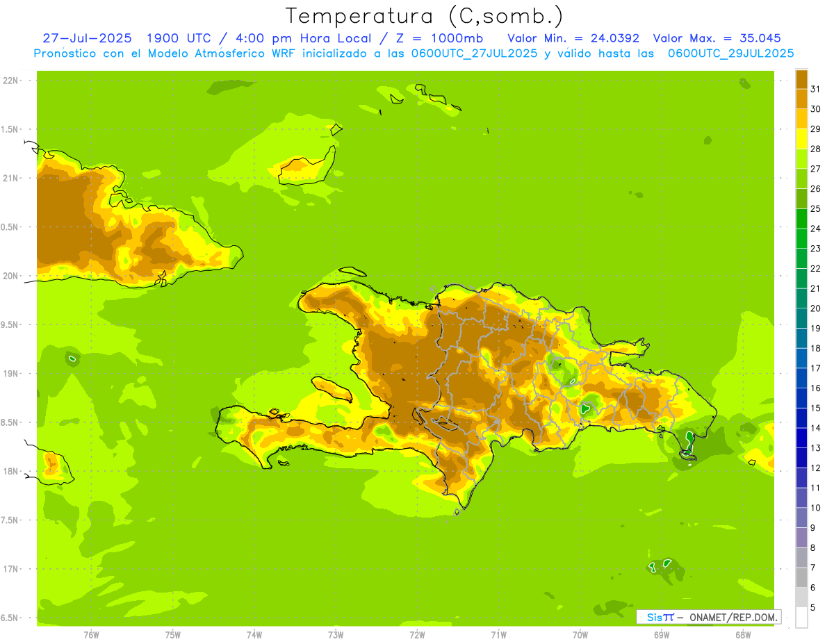Click the '72W' longitude axis label

pos(417,634)
